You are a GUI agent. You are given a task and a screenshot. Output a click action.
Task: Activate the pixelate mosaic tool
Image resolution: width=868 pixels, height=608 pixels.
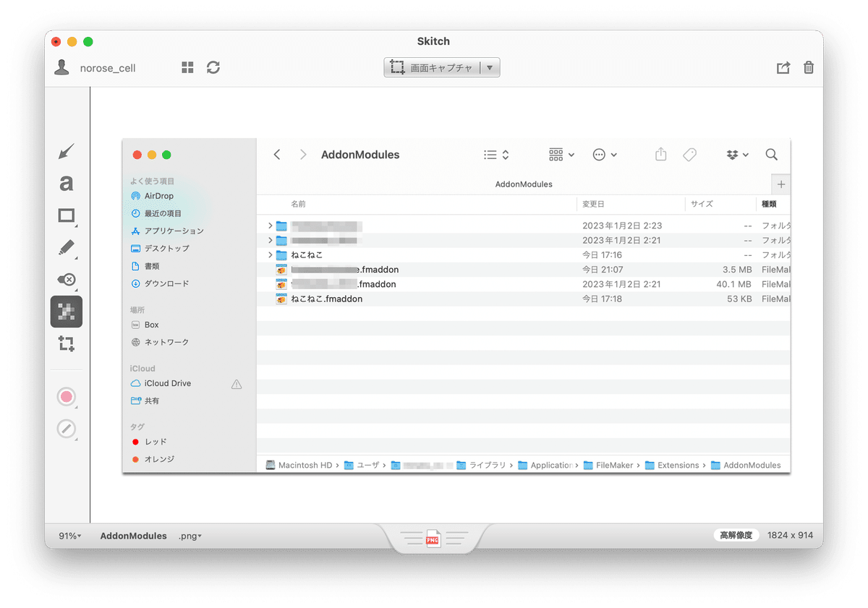tap(66, 312)
